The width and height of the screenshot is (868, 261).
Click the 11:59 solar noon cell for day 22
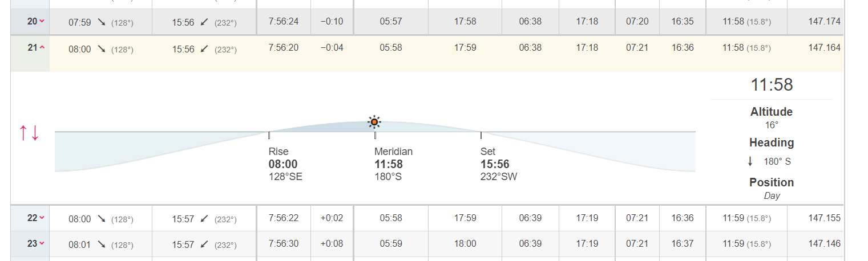(x=746, y=218)
